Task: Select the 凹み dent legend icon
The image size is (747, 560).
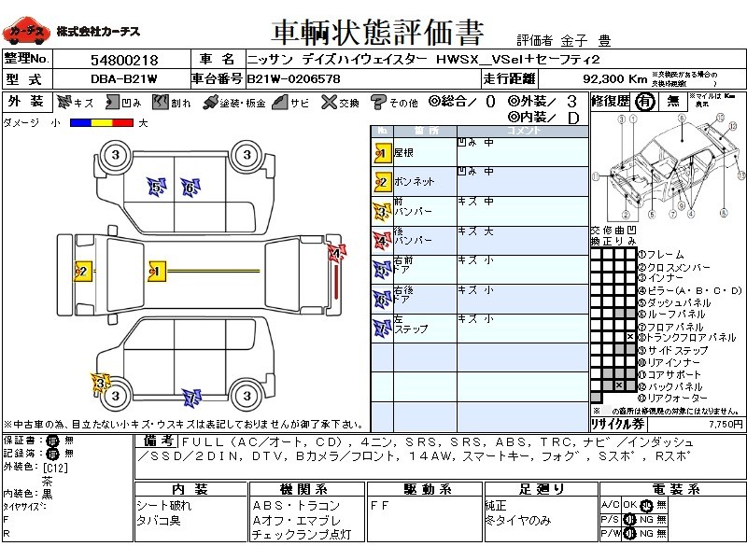Action: 112,102
